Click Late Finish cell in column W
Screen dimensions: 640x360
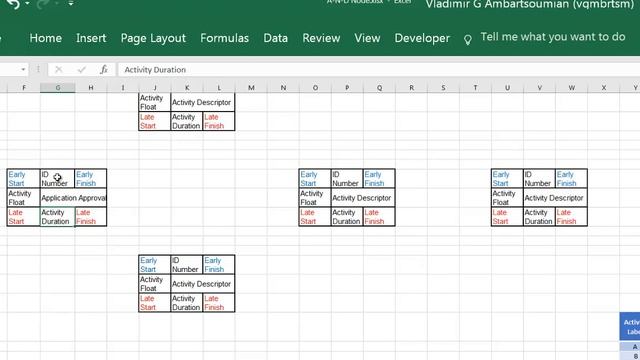coord(571,217)
